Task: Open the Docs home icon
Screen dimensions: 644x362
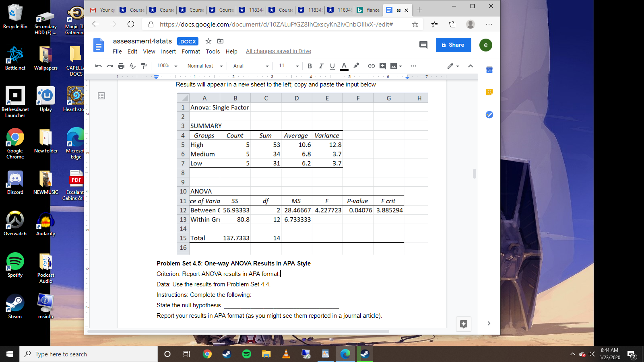Action: 99,45
